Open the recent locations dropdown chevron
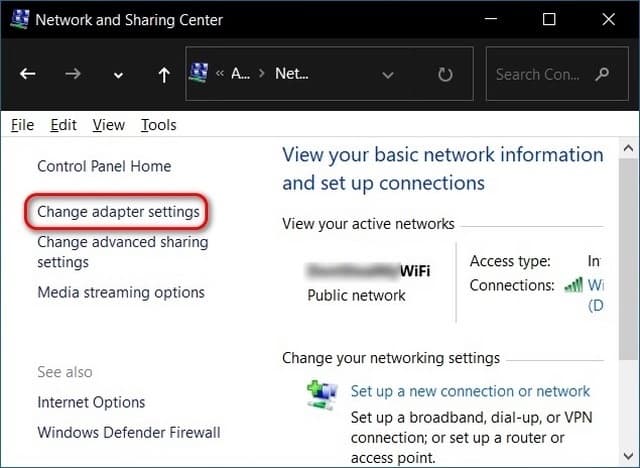 118,75
